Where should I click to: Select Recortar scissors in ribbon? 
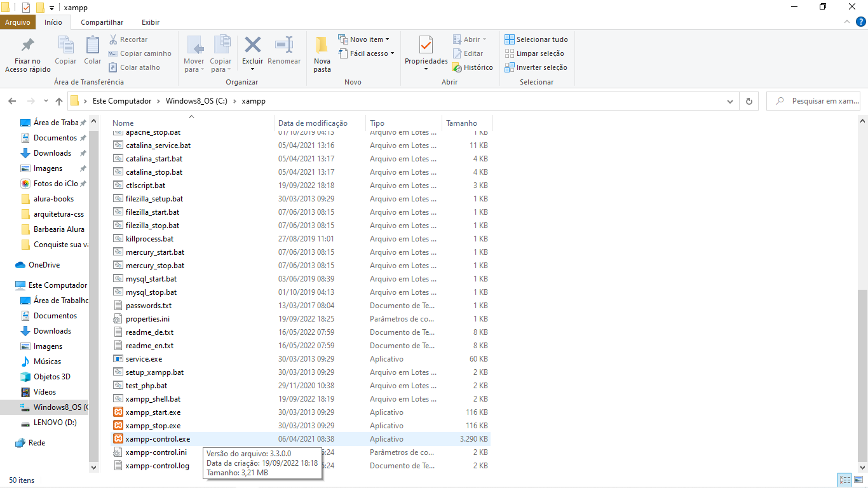tap(128, 39)
